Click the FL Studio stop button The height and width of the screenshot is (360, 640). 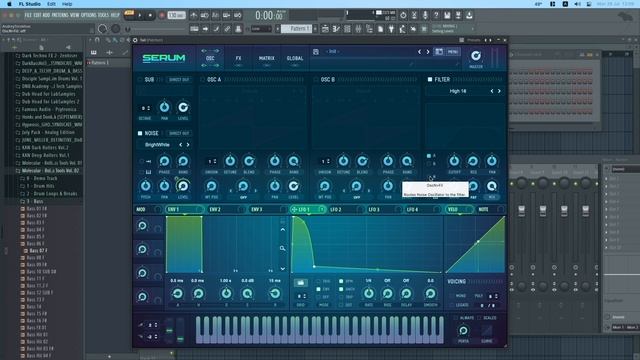pos(150,15)
